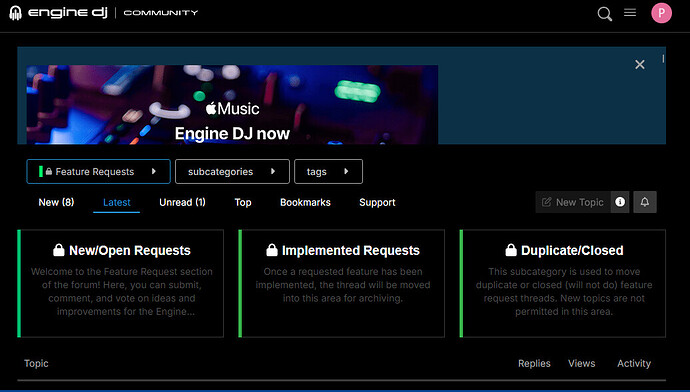The height and width of the screenshot is (392, 690).
Task: Expand the Feature Requests category dropdown
Action: coord(98,172)
